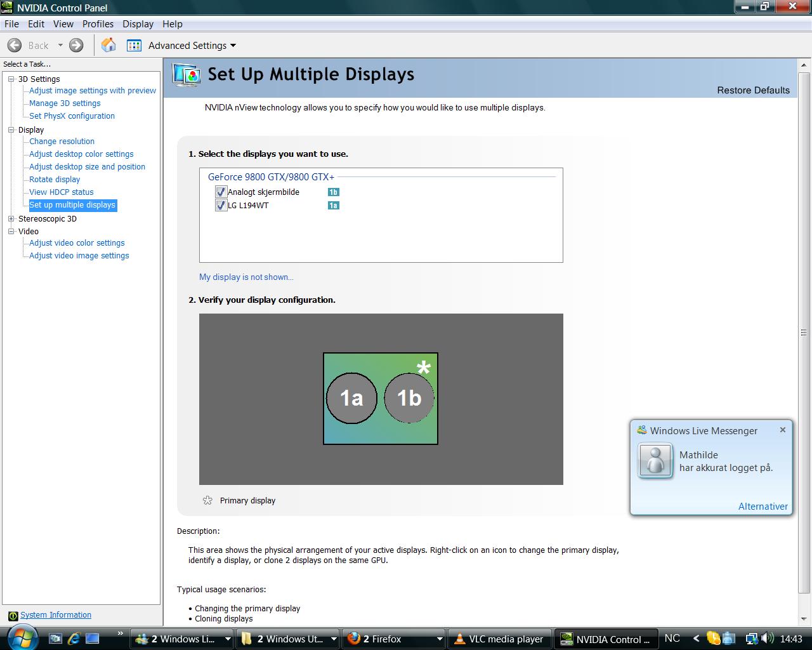Viewport: 812px width, 650px height.
Task: Open Windows Live taskbar group
Action: pyautogui.click(x=183, y=639)
